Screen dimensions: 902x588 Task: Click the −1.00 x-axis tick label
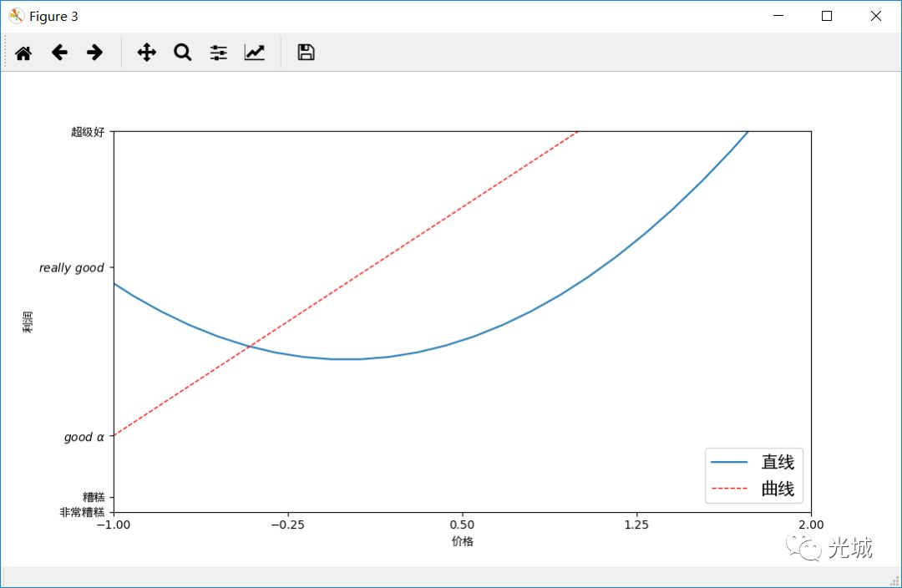click(113, 525)
